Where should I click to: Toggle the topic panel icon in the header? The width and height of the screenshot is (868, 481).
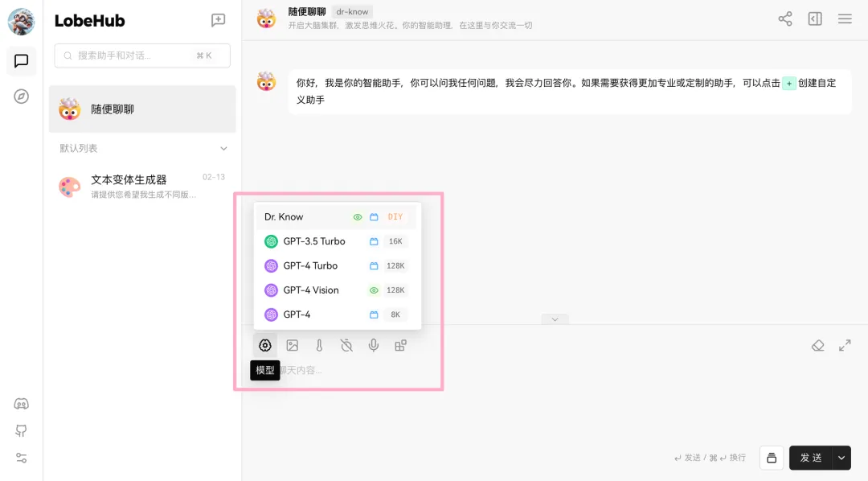pyautogui.click(x=815, y=18)
